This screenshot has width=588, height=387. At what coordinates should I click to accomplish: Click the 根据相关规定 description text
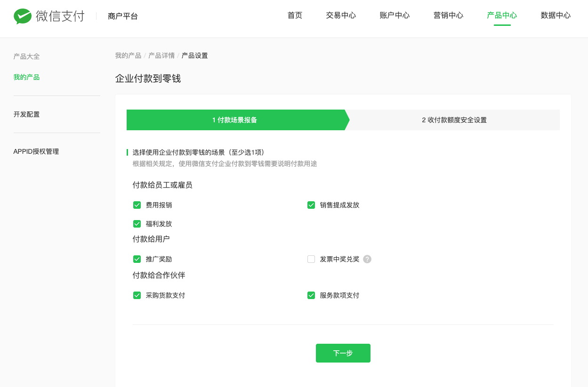click(225, 164)
